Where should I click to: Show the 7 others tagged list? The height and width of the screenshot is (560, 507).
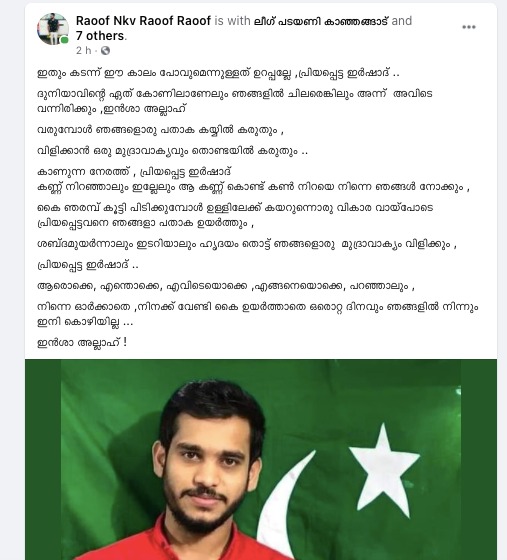click(x=100, y=36)
